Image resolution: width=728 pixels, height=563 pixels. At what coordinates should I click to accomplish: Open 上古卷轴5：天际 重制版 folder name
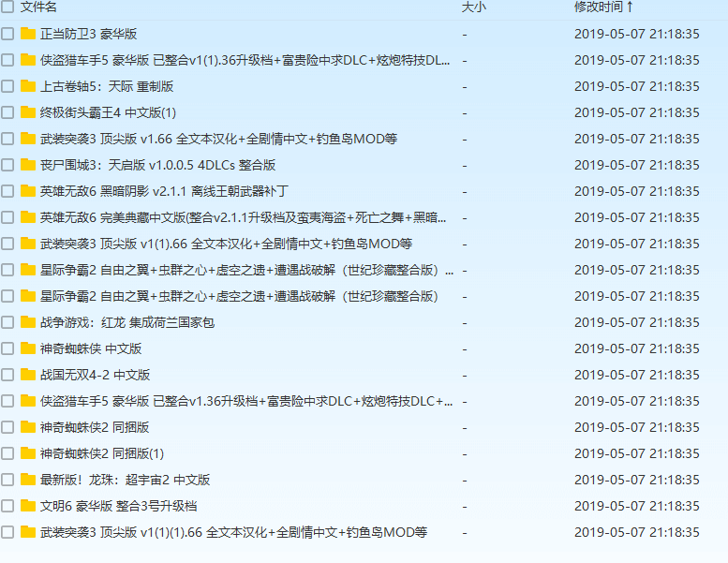(107, 86)
